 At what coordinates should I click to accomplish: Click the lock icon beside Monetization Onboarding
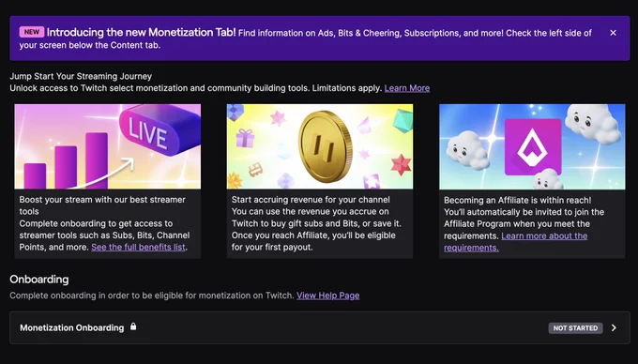click(x=133, y=326)
